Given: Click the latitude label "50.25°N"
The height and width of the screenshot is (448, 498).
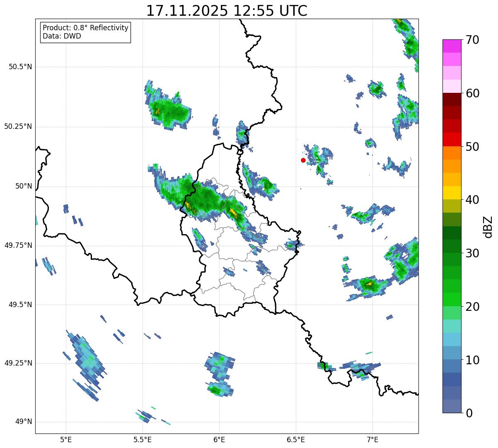Looking at the screenshot, I should pos(18,126).
